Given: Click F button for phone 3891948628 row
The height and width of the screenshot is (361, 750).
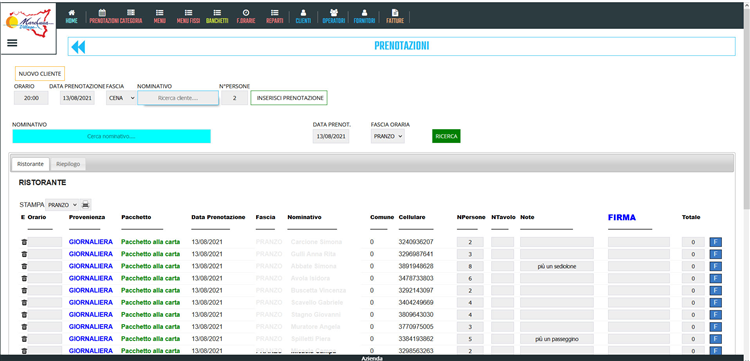Looking at the screenshot, I should (x=716, y=266).
